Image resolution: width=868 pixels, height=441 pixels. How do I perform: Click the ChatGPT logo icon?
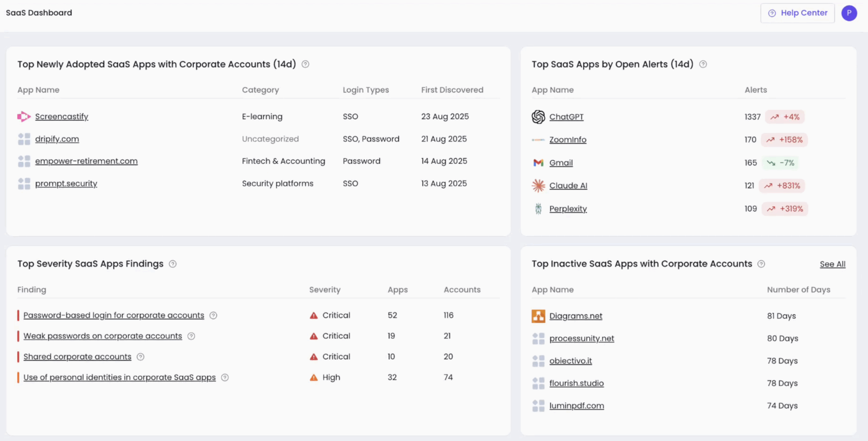coord(538,117)
